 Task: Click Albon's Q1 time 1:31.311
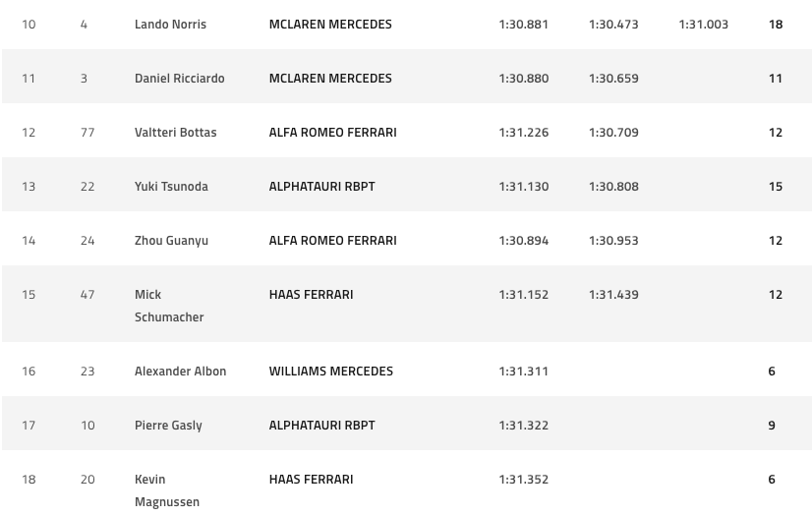tap(524, 372)
